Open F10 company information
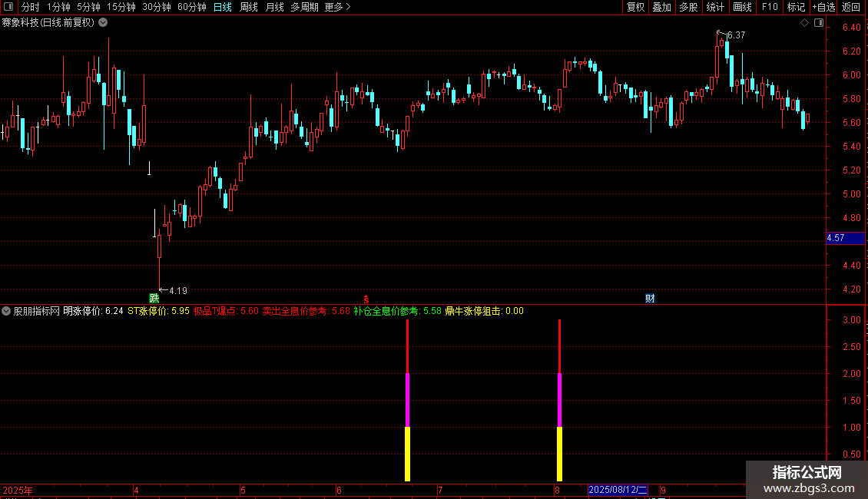The image size is (868, 499). pyautogui.click(x=770, y=7)
